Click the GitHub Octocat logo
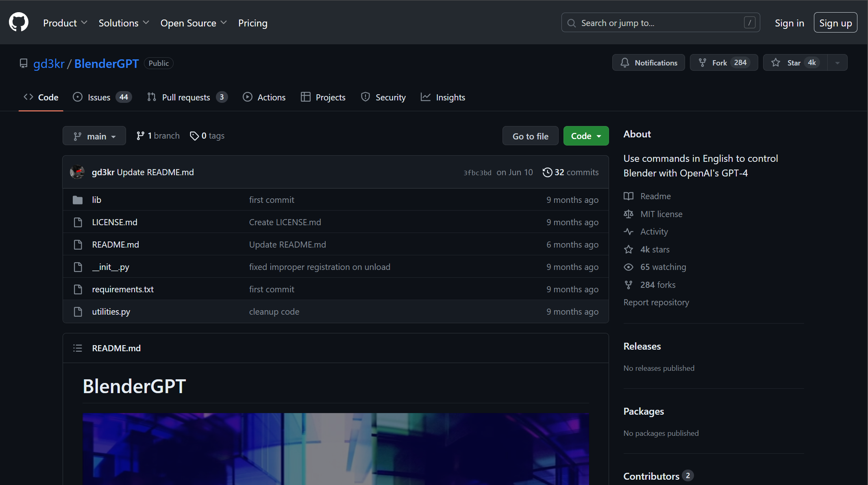 point(19,22)
